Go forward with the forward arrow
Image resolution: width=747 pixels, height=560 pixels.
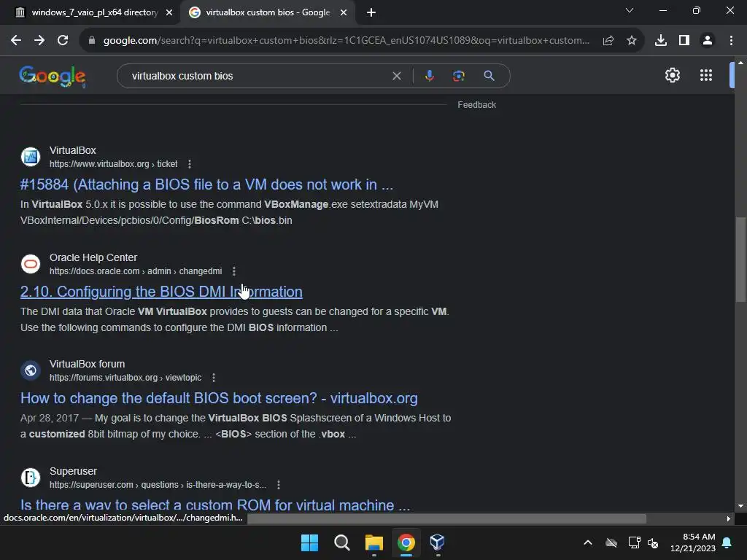point(39,41)
